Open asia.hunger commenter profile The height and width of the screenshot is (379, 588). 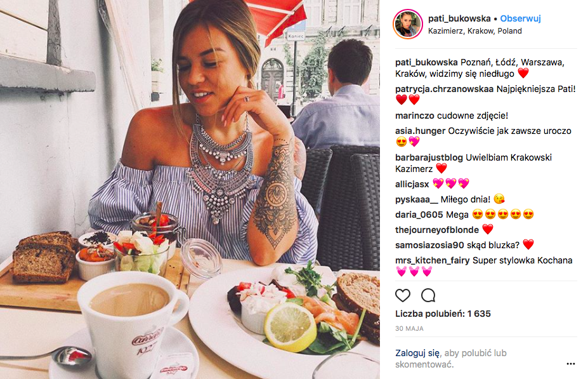[421, 131]
